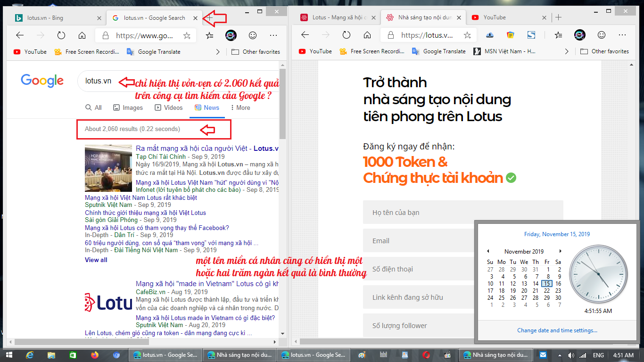This screenshot has height=362, width=644.
Task: Open settings ellipsis in Lotus browser window
Action: [622, 35]
